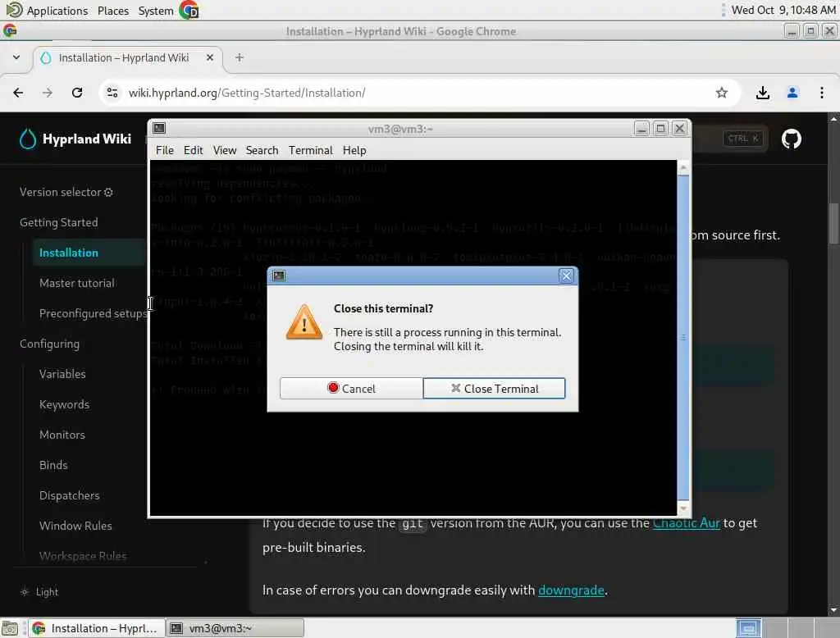Follow the Chaotic Aur link

pyautogui.click(x=687, y=523)
